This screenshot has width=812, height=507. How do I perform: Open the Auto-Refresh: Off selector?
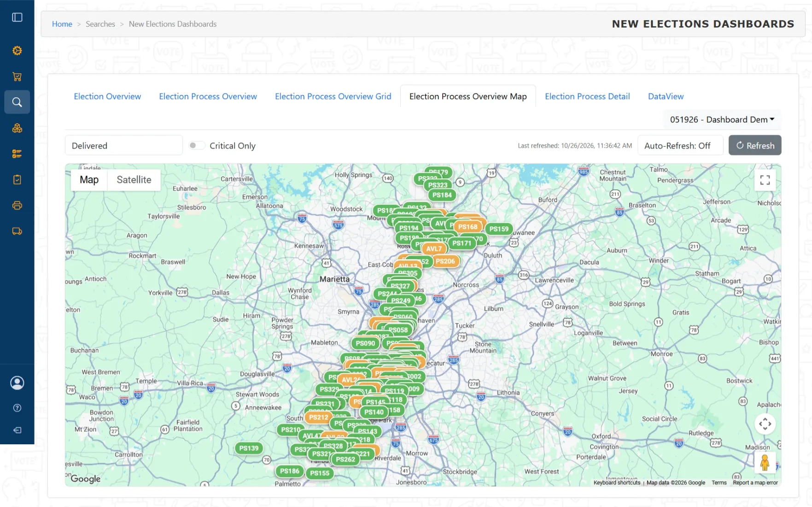tap(680, 146)
